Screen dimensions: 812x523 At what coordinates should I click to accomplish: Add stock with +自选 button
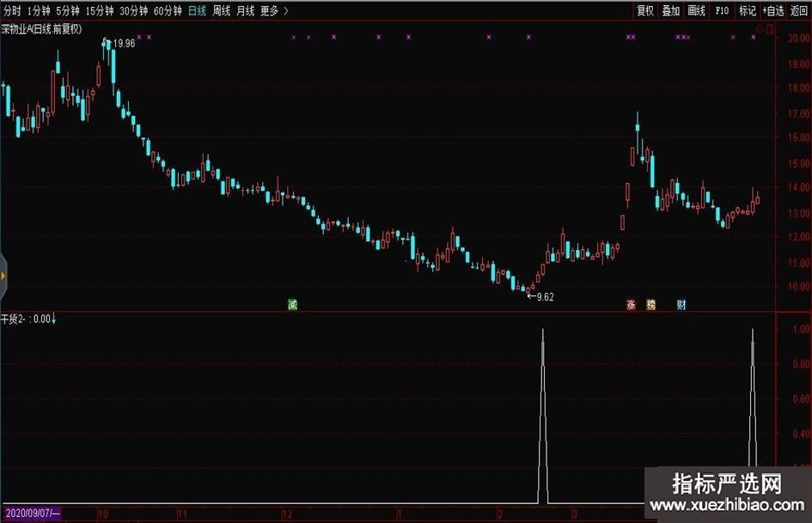pyautogui.click(x=773, y=10)
